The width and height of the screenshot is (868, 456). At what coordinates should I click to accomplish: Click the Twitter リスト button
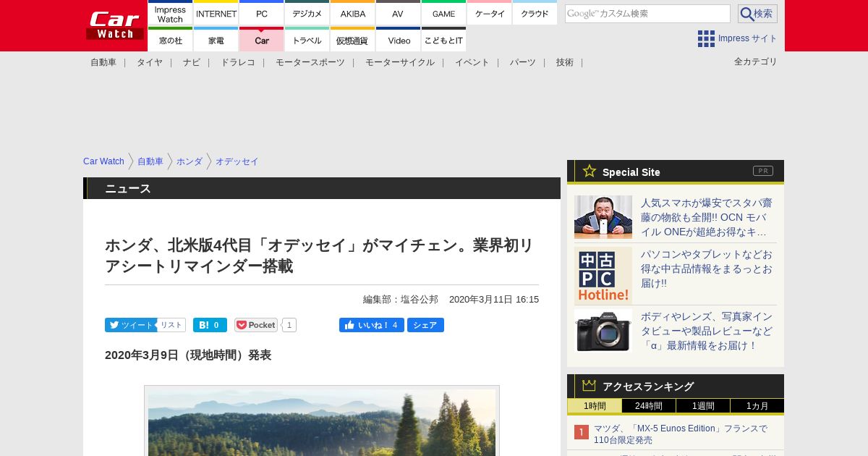pyautogui.click(x=171, y=325)
